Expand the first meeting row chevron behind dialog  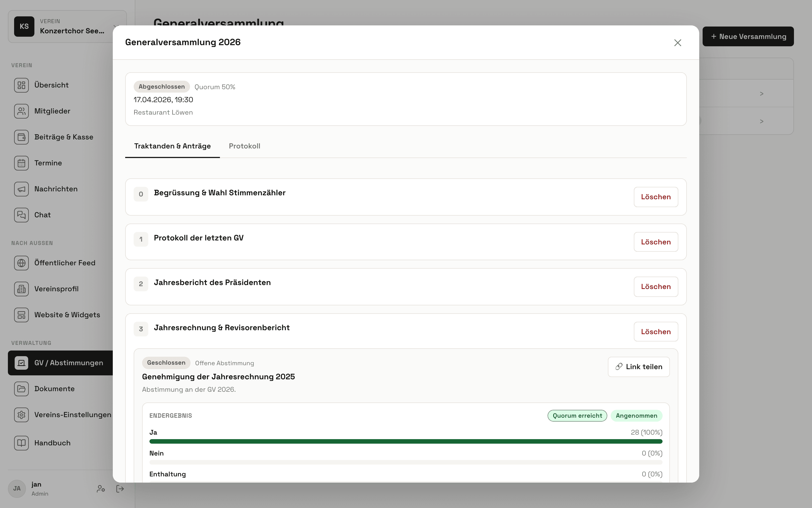point(761,94)
